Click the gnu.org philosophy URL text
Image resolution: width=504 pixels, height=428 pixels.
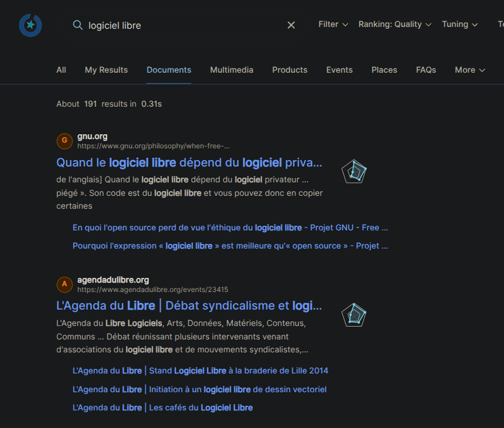[154, 146]
